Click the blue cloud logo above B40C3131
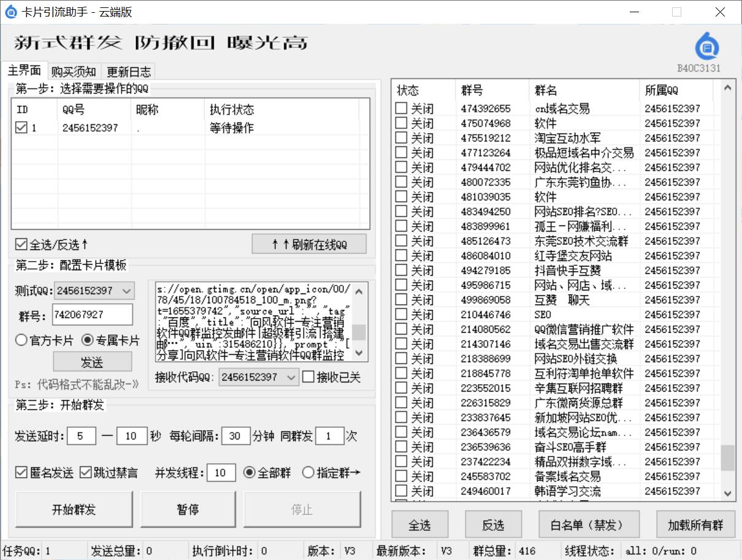 [706, 47]
